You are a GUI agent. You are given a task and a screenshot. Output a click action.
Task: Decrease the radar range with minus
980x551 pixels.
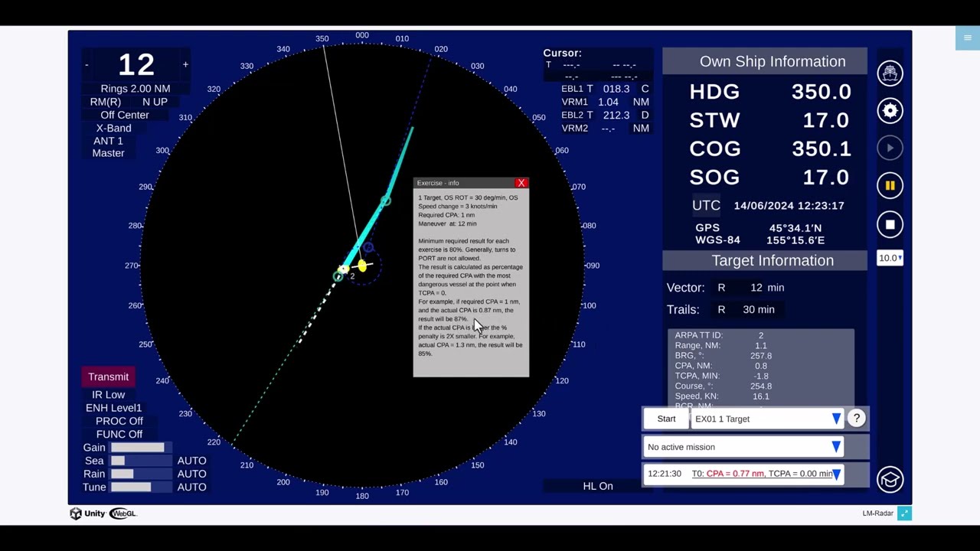tap(87, 65)
